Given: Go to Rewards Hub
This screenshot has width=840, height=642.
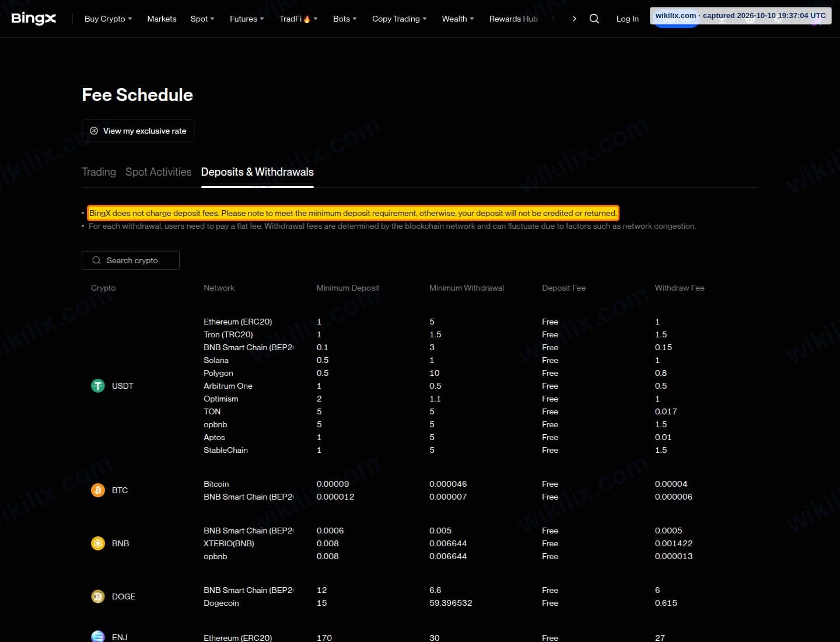Looking at the screenshot, I should click(x=513, y=19).
